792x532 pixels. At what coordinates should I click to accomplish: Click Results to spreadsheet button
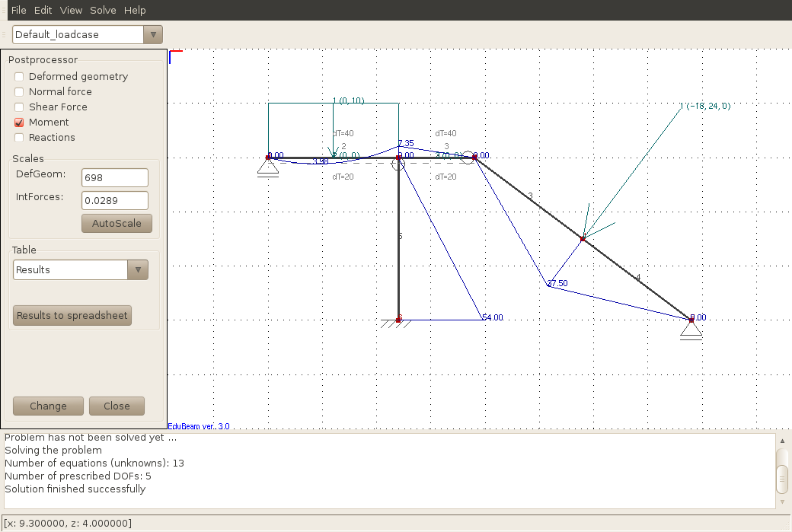click(x=72, y=316)
